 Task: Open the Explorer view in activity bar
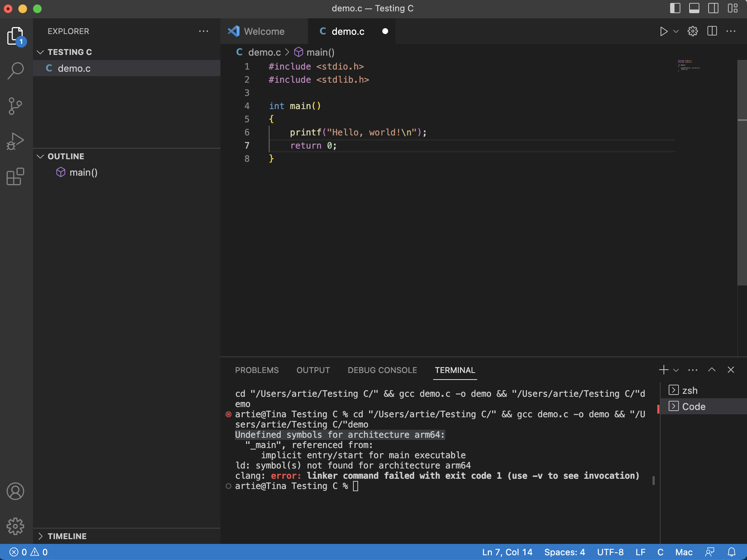click(x=16, y=36)
